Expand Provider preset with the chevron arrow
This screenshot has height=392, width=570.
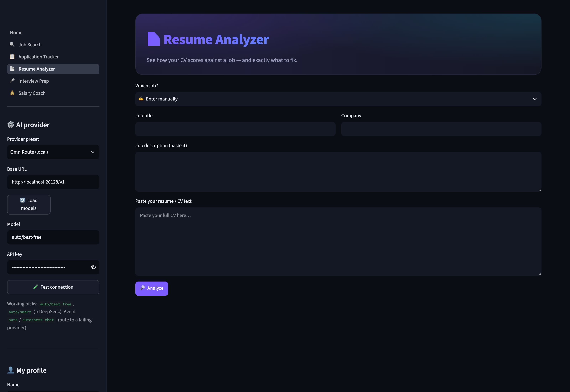click(x=93, y=152)
